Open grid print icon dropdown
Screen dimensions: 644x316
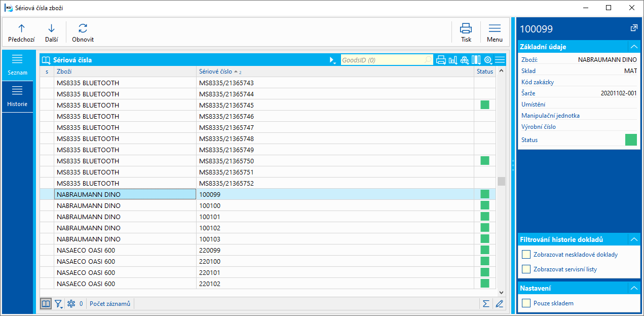click(x=441, y=60)
